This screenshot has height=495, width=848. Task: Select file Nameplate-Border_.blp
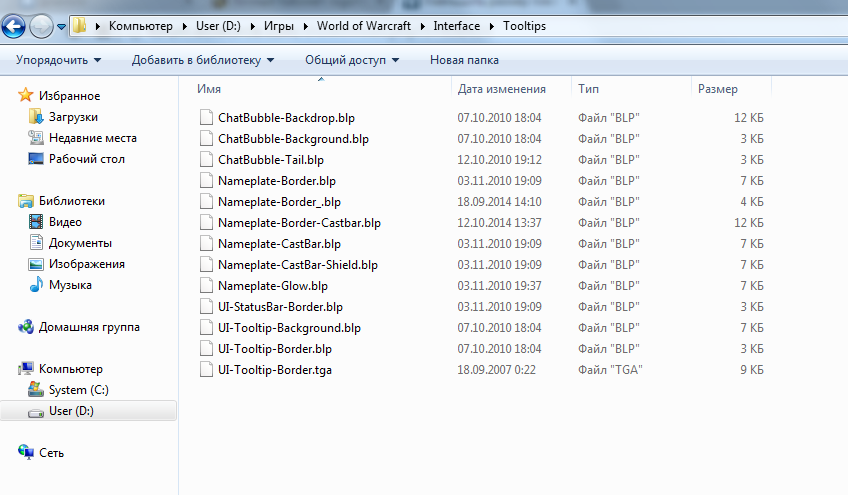[x=279, y=202]
